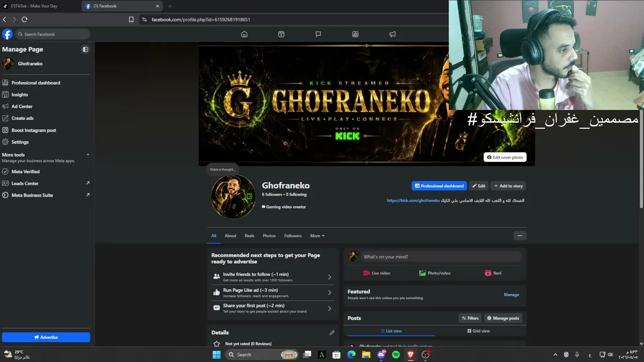Click the microphone icon in system tray
This screenshot has width=644, height=362.
tap(577, 354)
